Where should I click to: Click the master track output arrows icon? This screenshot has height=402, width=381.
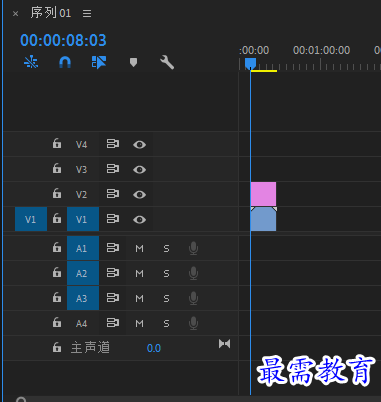[x=224, y=344]
